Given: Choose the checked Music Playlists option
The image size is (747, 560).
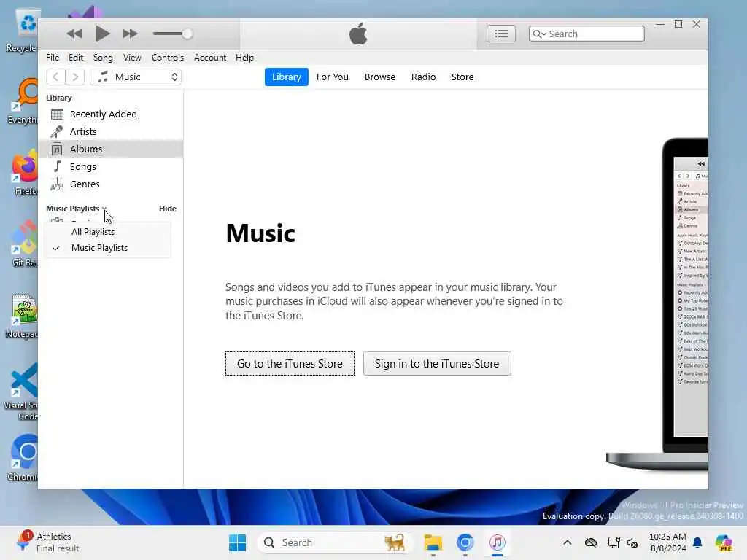Looking at the screenshot, I should pyautogui.click(x=108, y=248).
